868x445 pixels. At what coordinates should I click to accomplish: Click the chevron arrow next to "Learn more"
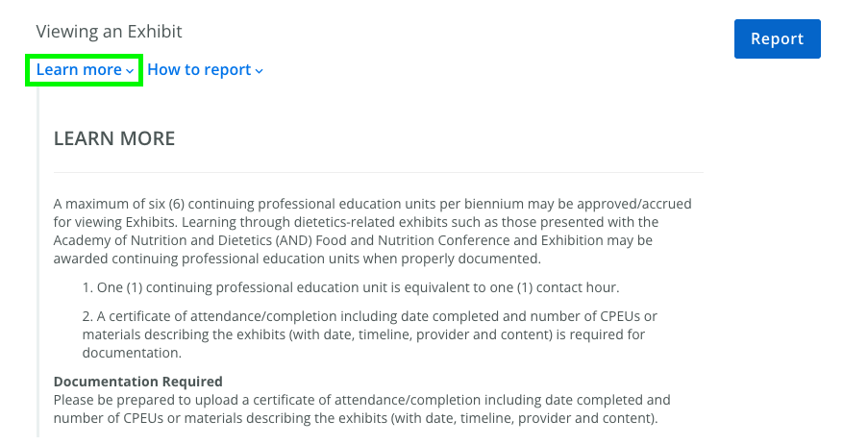pos(130,71)
